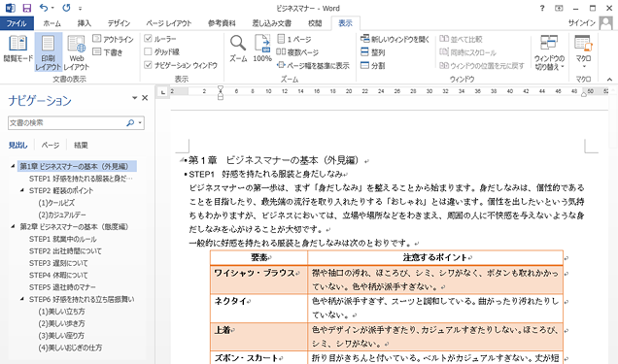Open navigation pane options dropdown arrow

pyautogui.click(x=134, y=98)
